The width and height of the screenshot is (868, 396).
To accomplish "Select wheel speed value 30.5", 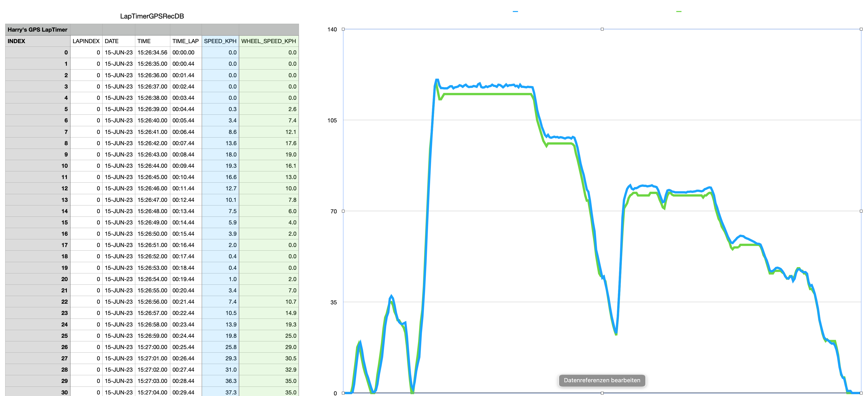I will 269,358.
